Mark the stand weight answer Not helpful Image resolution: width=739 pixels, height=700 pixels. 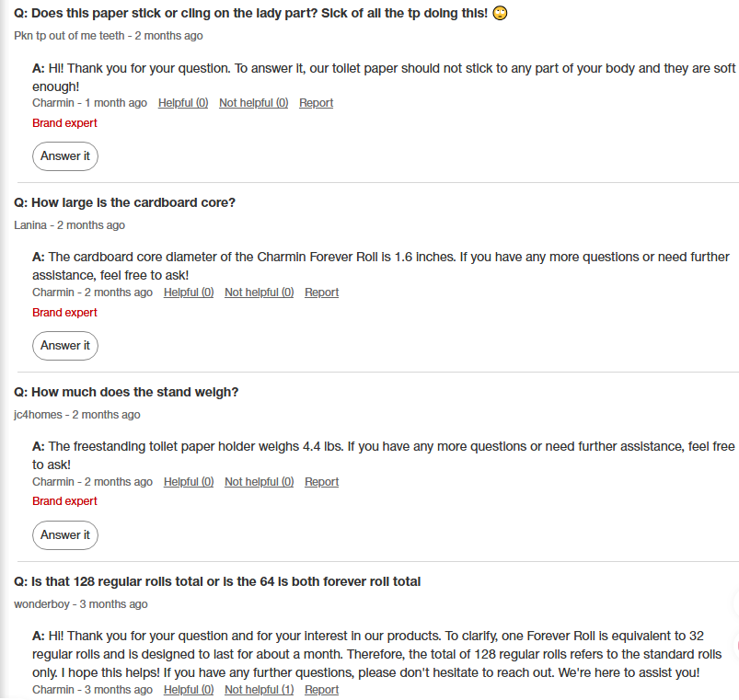tap(259, 482)
